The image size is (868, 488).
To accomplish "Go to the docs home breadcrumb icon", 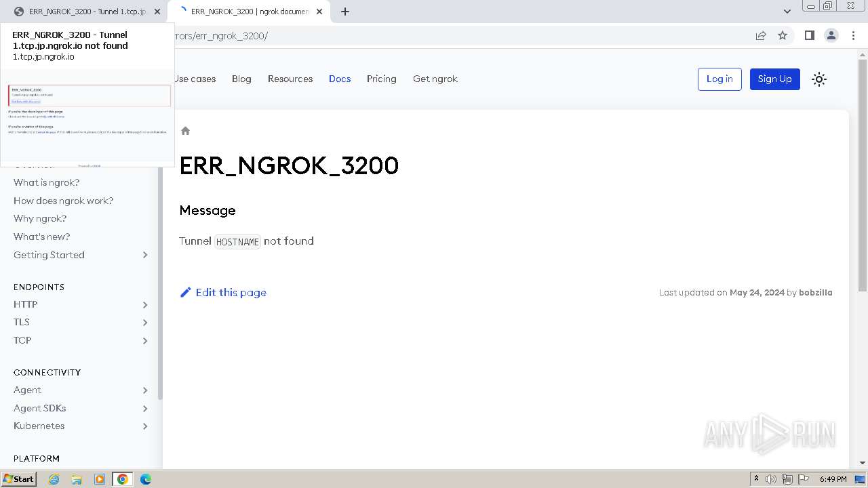I will pos(185,131).
